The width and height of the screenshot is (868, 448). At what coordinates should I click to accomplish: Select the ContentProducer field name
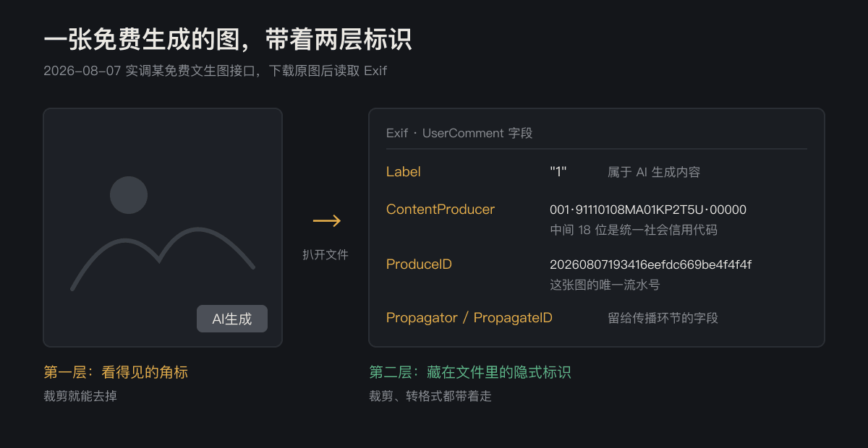point(441,210)
